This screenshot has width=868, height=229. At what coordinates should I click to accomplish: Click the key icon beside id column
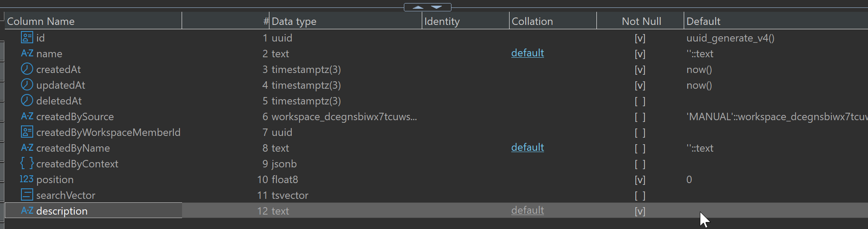(x=27, y=38)
